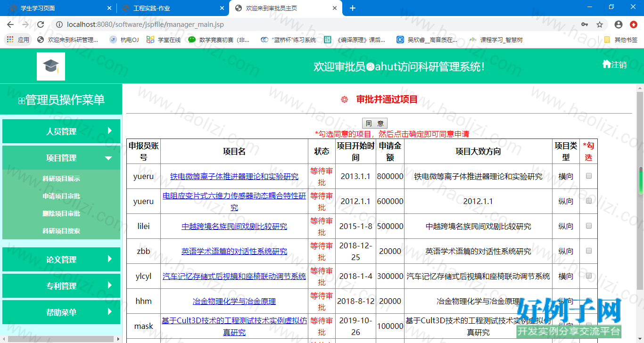Check the box for lilei 中越跨境 row
644x343 pixels.
(x=588, y=226)
